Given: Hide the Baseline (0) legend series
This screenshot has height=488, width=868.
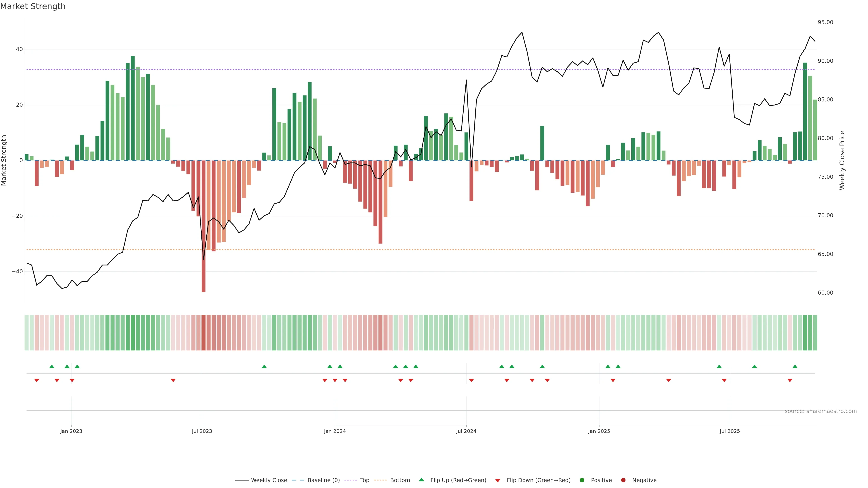Looking at the screenshot, I should point(323,480).
